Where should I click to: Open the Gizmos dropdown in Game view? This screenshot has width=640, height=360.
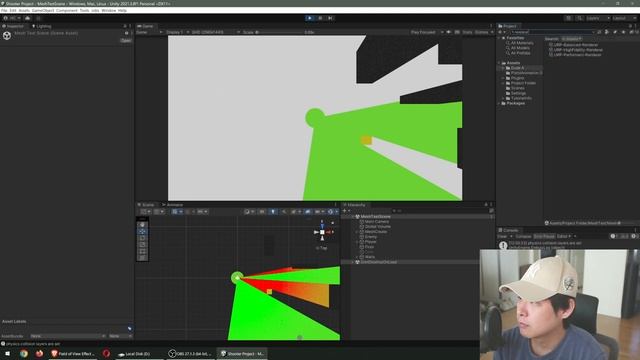pos(484,32)
